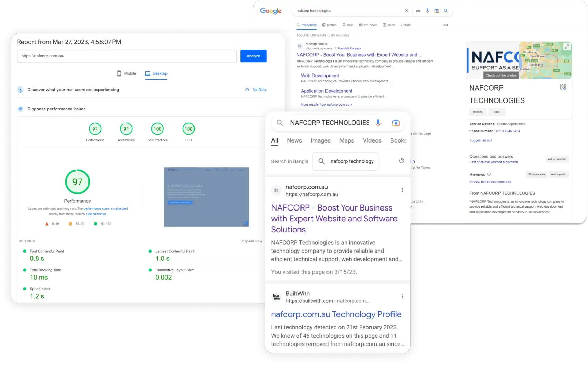This screenshot has width=588, height=365.
Task: Click the knowledge panel 'save' button
Action: click(x=497, y=112)
